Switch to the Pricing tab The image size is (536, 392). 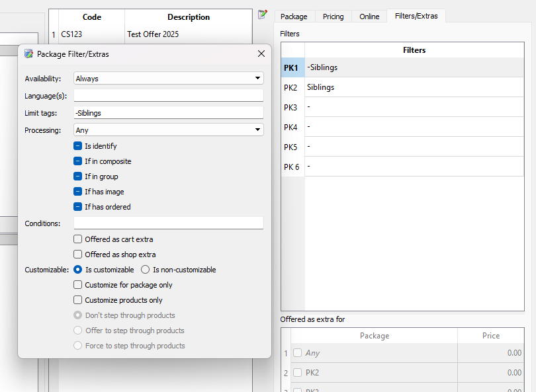333,17
